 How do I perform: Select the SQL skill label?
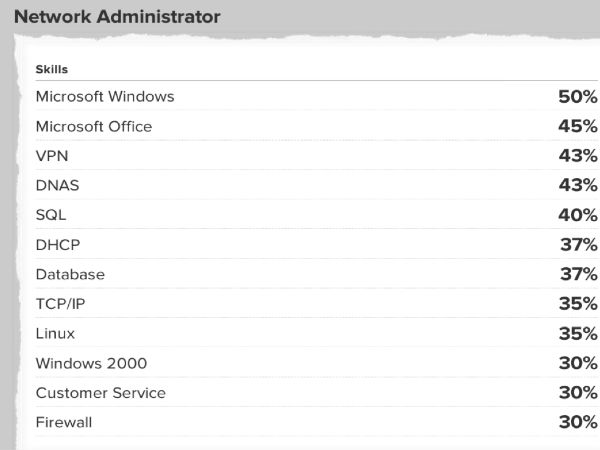51,215
